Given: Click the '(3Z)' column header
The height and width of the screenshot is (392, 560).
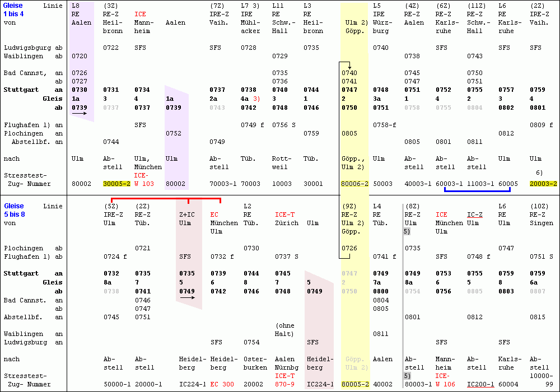Looking at the screenshot, I should 111,6.
